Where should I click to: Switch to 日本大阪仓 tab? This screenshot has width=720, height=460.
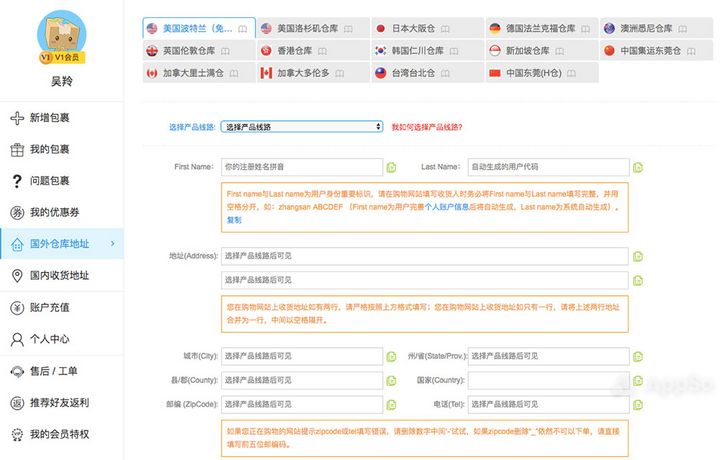pyautogui.click(x=428, y=28)
